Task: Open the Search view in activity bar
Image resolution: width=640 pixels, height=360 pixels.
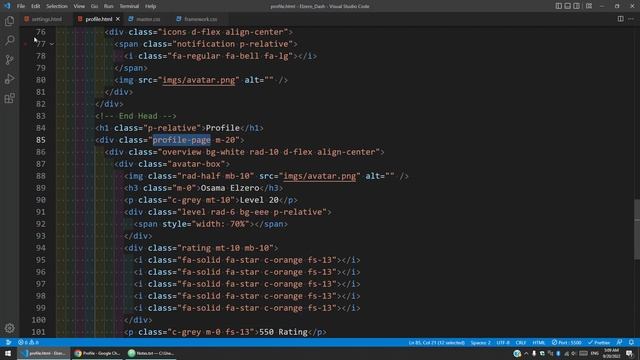Action: coord(9,40)
